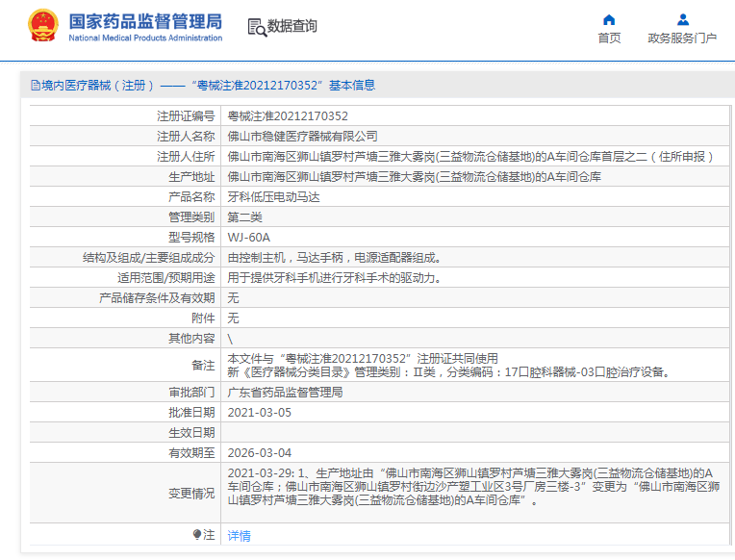Screen dimensions: 735x560
Task: Click the 型号规格 row label
Action: pyautogui.click(x=191, y=238)
